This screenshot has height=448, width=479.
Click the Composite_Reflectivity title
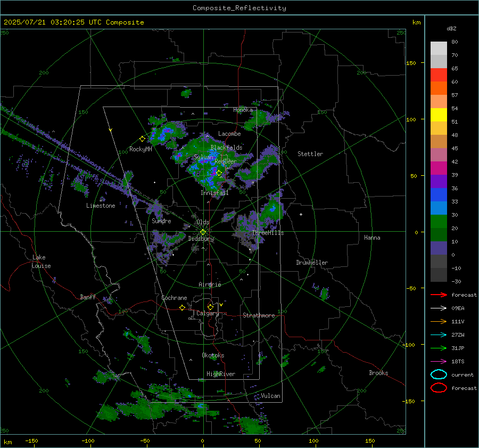pyautogui.click(x=239, y=8)
